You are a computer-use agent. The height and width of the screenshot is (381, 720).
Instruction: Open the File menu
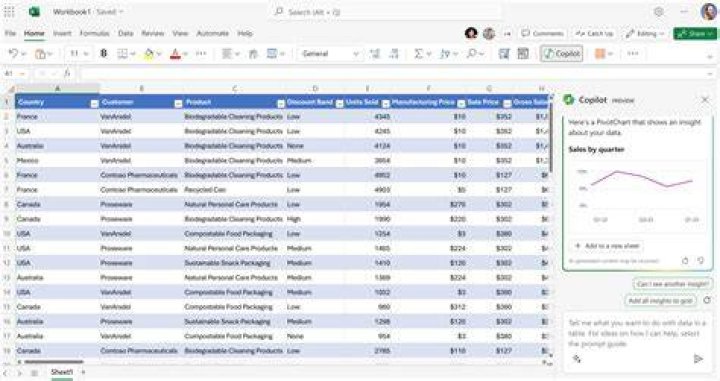click(11, 33)
